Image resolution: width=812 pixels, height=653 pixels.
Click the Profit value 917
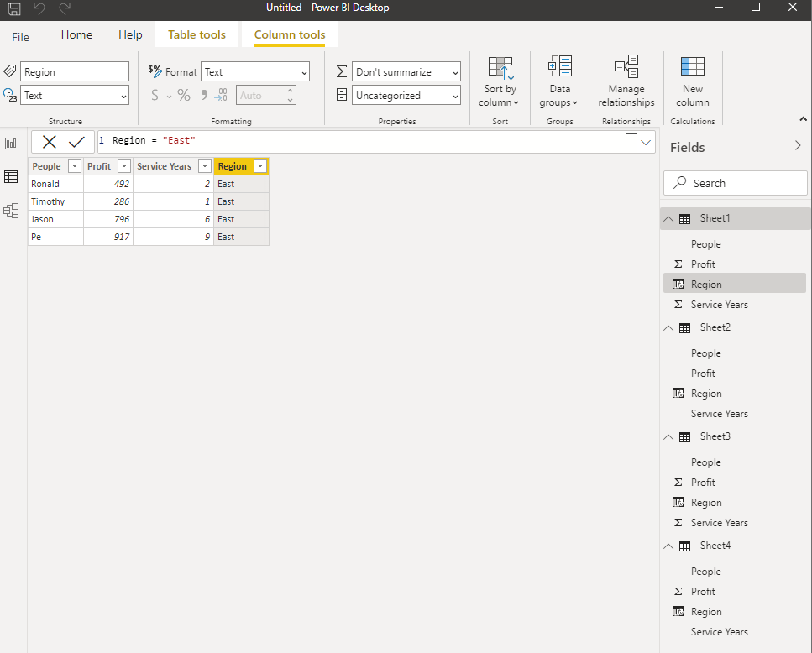point(108,237)
